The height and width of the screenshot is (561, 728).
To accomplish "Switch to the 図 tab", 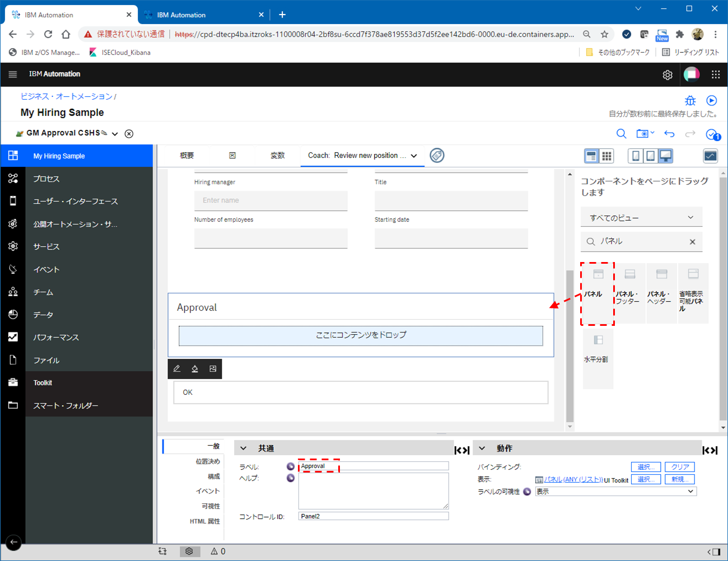I will coord(232,156).
